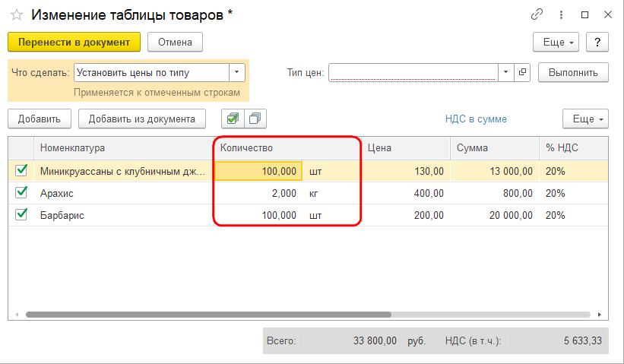Click the 'Количество' column header

pyautogui.click(x=288, y=148)
